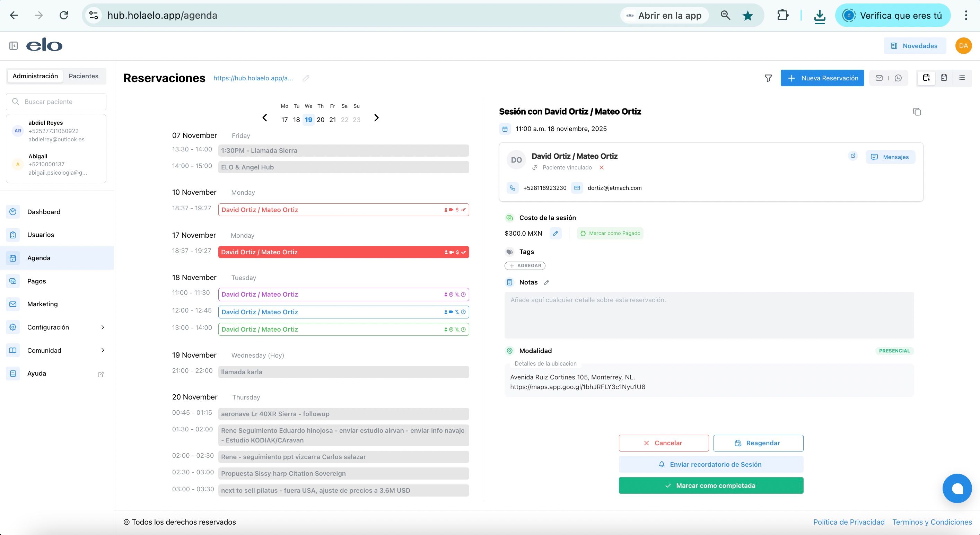Remove linked patient red X

[x=602, y=167]
